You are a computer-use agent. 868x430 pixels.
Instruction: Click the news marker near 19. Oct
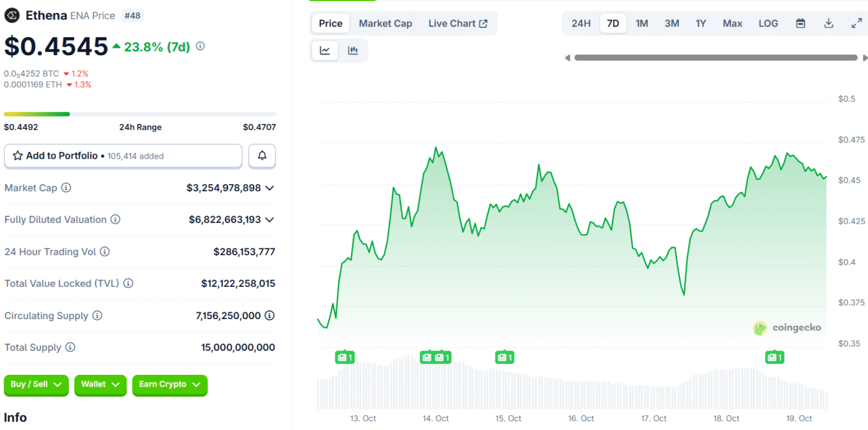point(775,358)
